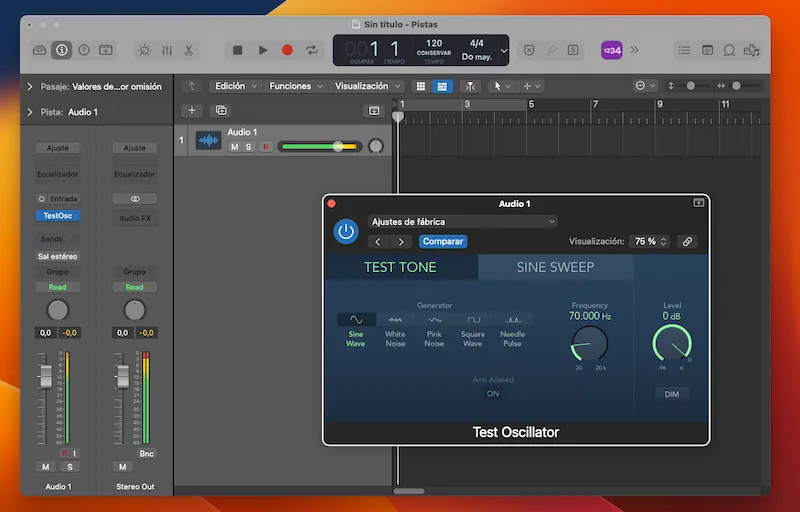The height and width of the screenshot is (512, 800).
Task: Toggle the Inspector info button
Action: 61,50
